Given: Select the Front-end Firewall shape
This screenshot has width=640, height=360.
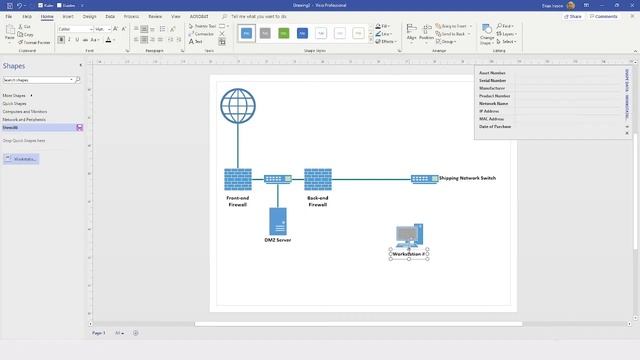Looking at the screenshot, I should click(238, 179).
